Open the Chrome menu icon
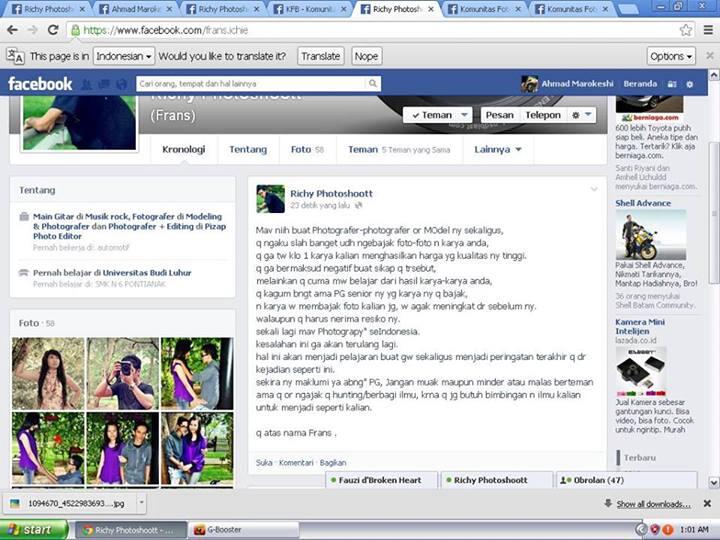The image size is (720, 540). pos(709,30)
